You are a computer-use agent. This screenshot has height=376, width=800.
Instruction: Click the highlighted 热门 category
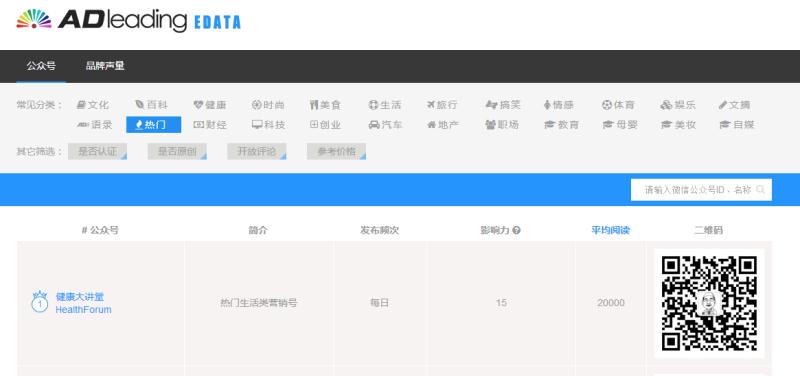(x=154, y=124)
